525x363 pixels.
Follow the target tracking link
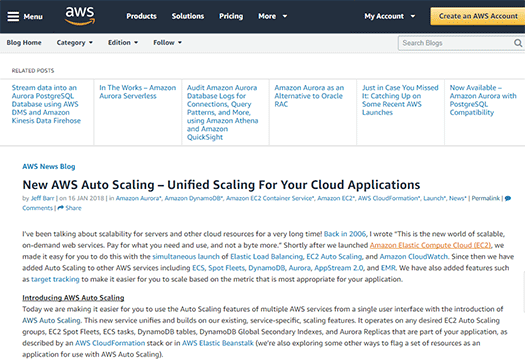pos(55,279)
